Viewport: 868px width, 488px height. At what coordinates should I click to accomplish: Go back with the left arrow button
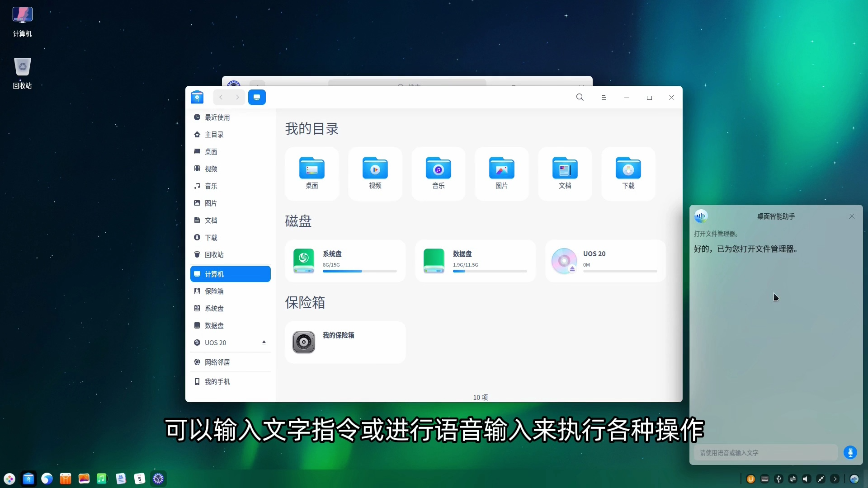point(221,97)
